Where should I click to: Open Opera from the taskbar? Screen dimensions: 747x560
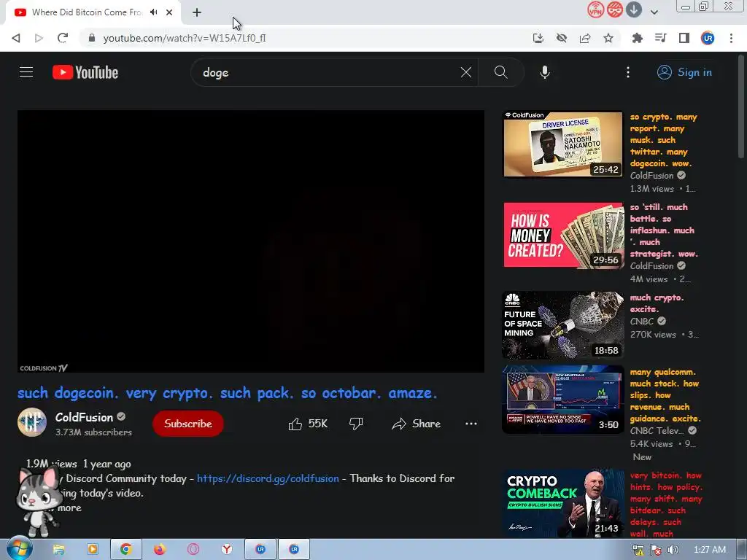193,550
